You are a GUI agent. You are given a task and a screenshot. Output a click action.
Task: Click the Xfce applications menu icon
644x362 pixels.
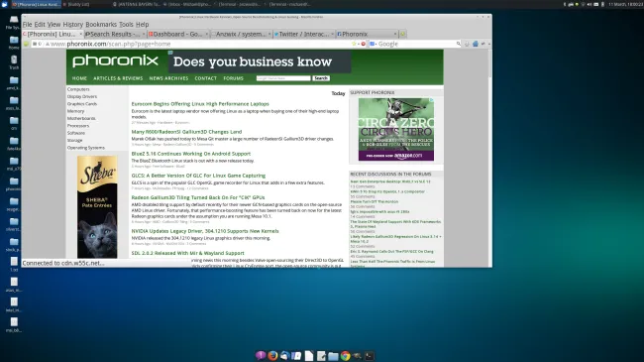tap(5, 4)
